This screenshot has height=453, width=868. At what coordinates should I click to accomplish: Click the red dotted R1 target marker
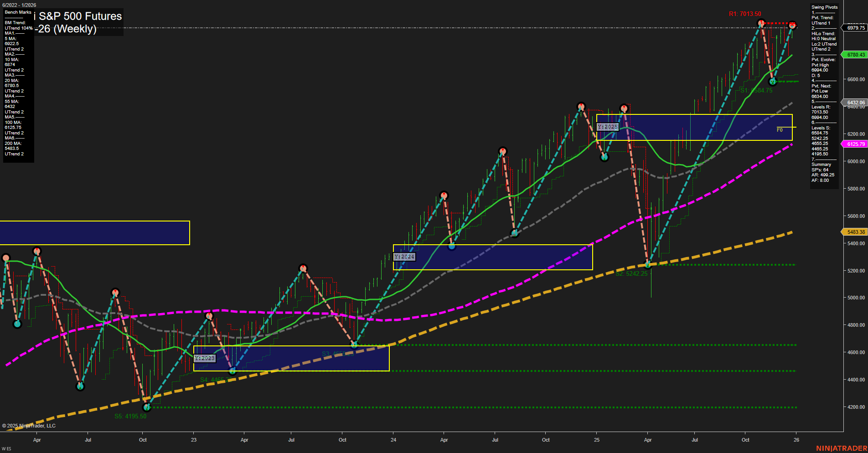[x=792, y=26]
